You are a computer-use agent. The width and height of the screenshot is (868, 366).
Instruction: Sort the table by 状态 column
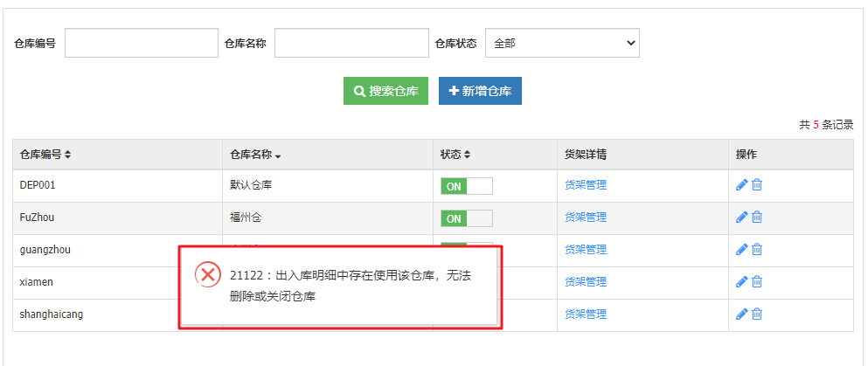[455, 155]
